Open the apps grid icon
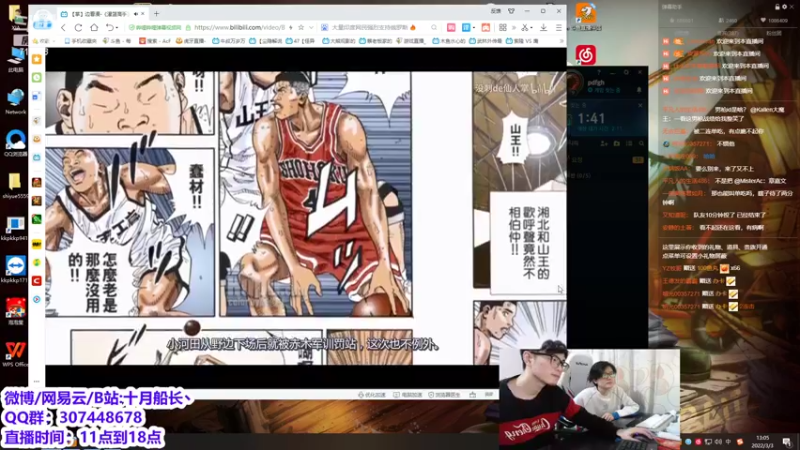Screen dimensions: 800x450 click(503, 28)
